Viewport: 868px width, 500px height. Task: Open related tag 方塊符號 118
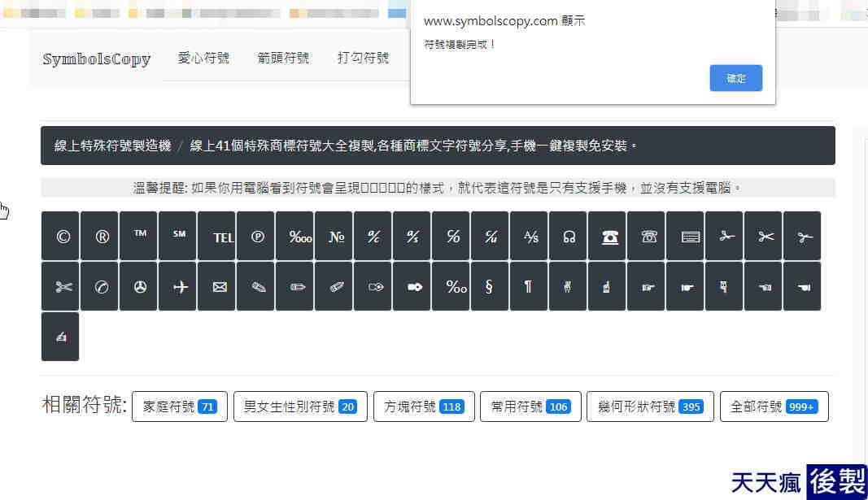click(424, 407)
